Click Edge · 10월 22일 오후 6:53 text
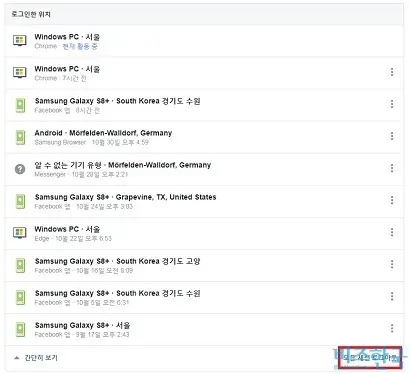 click(x=73, y=238)
